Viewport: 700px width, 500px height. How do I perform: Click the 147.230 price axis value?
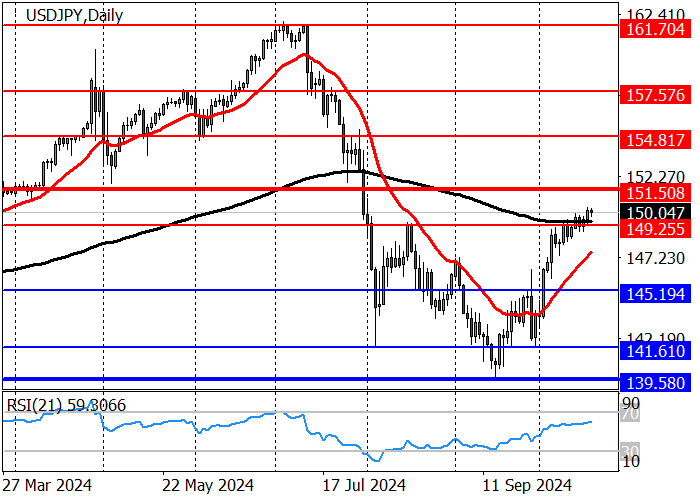[655, 258]
